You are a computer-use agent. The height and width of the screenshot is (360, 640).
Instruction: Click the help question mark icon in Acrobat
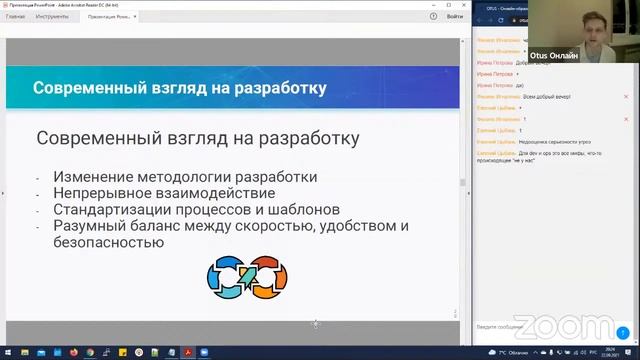coord(433,16)
